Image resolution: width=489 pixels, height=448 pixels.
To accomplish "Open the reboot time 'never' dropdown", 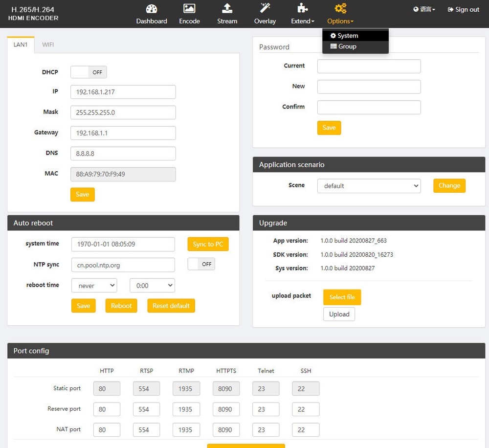I will coord(94,286).
